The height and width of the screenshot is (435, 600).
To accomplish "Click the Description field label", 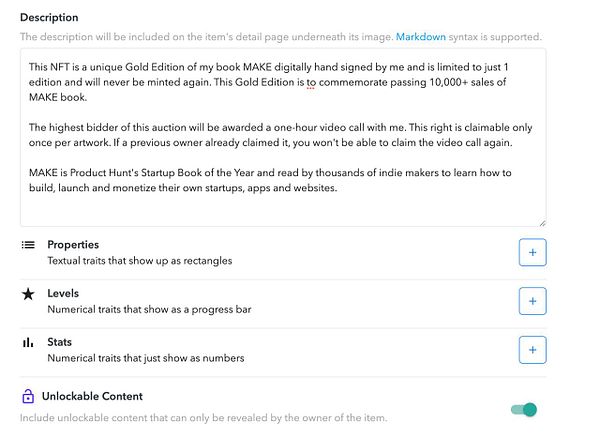I will pos(49,18).
